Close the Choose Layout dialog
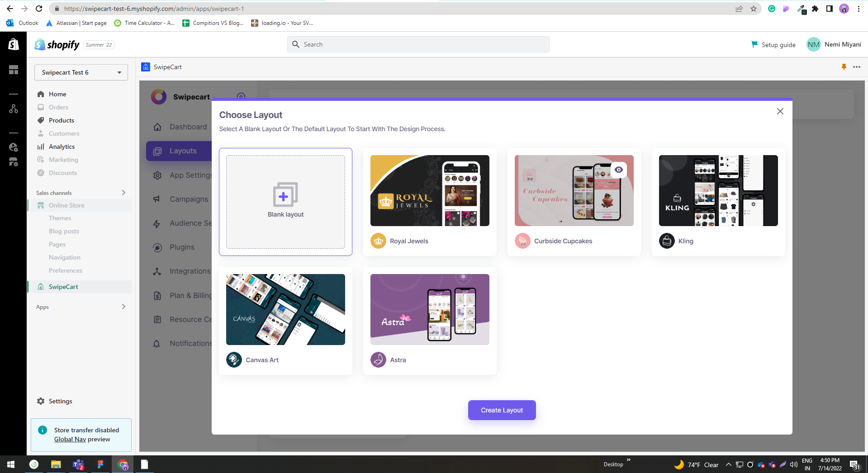This screenshot has height=473, width=868. click(x=780, y=111)
